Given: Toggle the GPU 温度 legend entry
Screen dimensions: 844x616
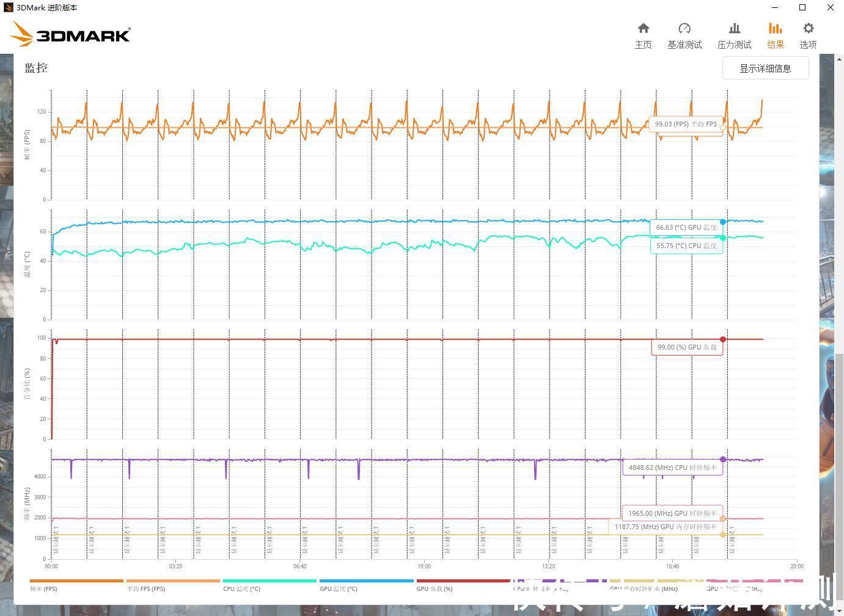Looking at the screenshot, I should 366,585.
